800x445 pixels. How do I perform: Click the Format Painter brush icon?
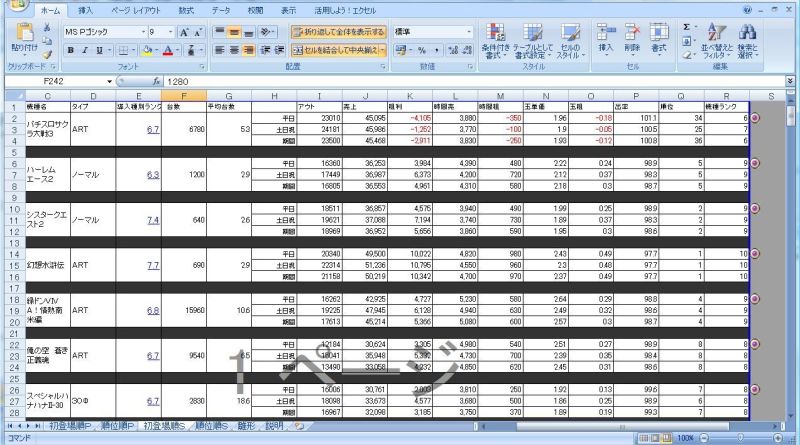coord(47,56)
